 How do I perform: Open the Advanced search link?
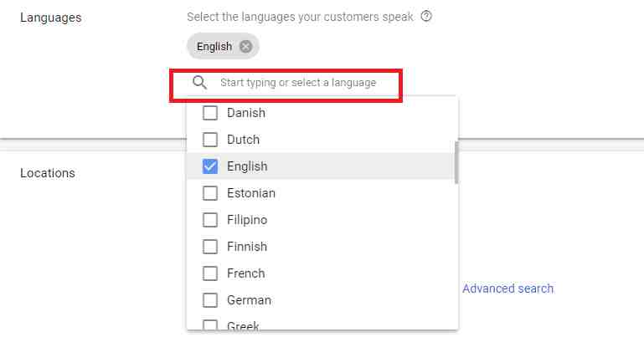point(507,288)
